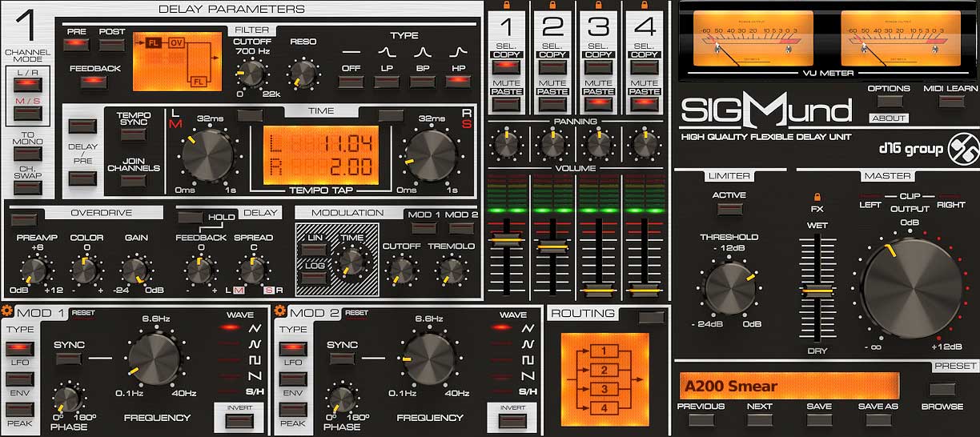Mute delay line 3

pyautogui.click(x=598, y=103)
